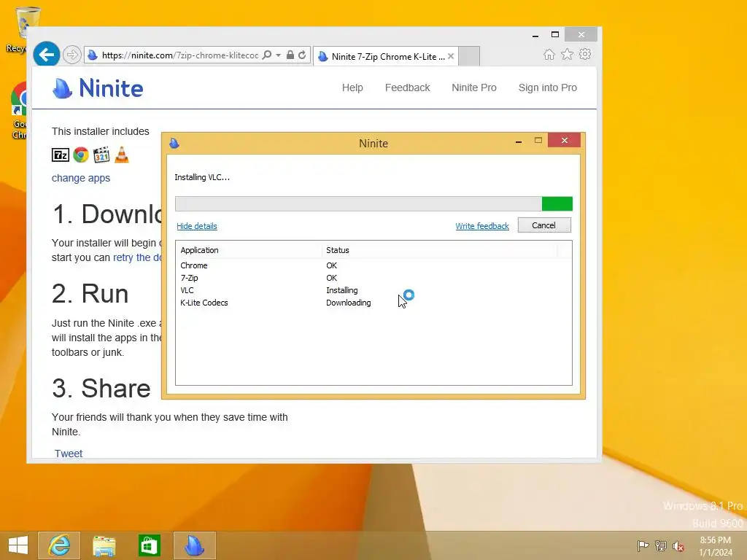Click the K-Lite Codecs 321 icon
The width and height of the screenshot is (747, 560).
pyautogui.click(x=101, y=155)
